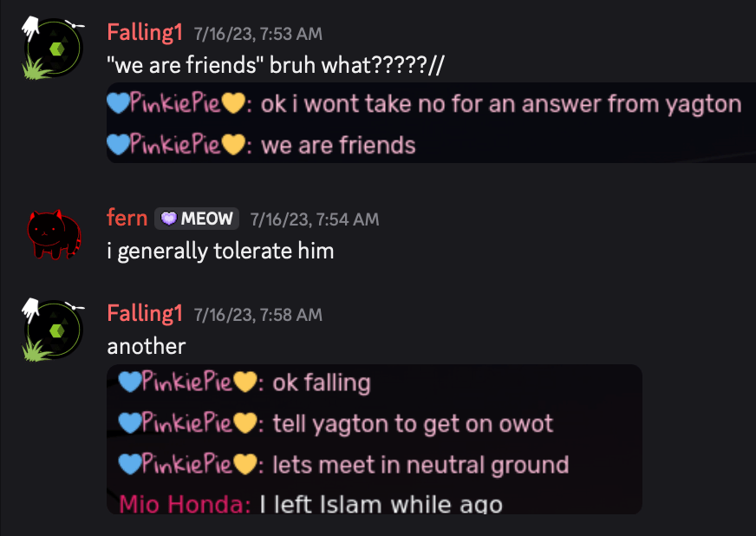Open Falling1 username at 7:53 AM
This screenshot has width=756, height=536.
coord(145,33)
